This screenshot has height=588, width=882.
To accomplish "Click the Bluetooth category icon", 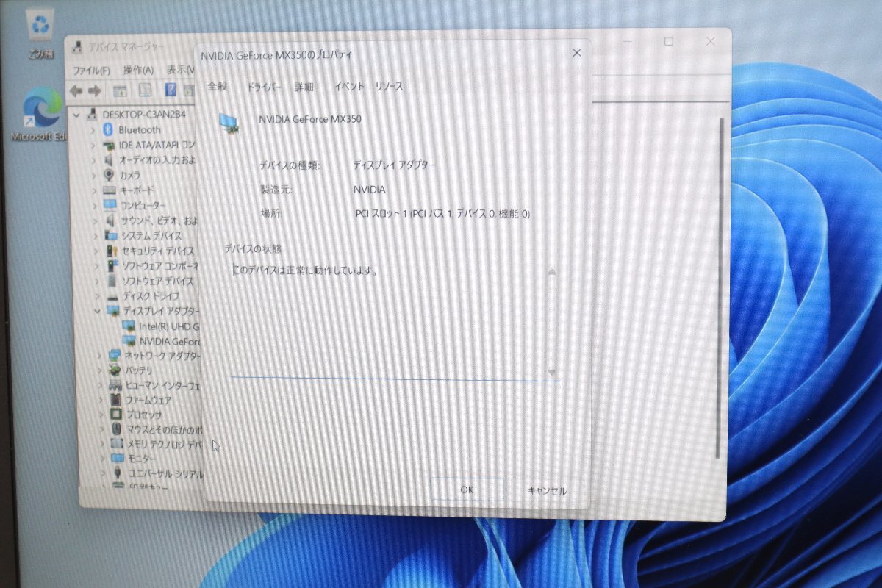I will [x=109, y=129].
